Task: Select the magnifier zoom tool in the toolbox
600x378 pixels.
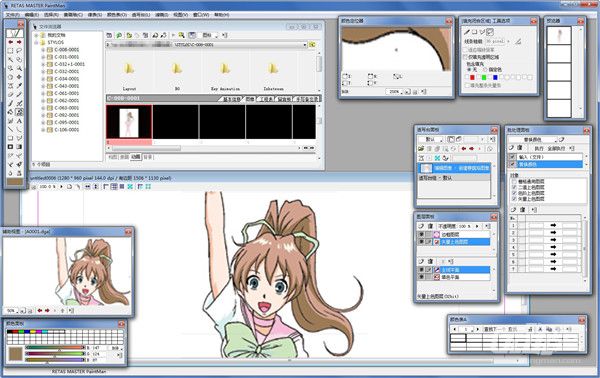Action: click(x=19, y=68)
